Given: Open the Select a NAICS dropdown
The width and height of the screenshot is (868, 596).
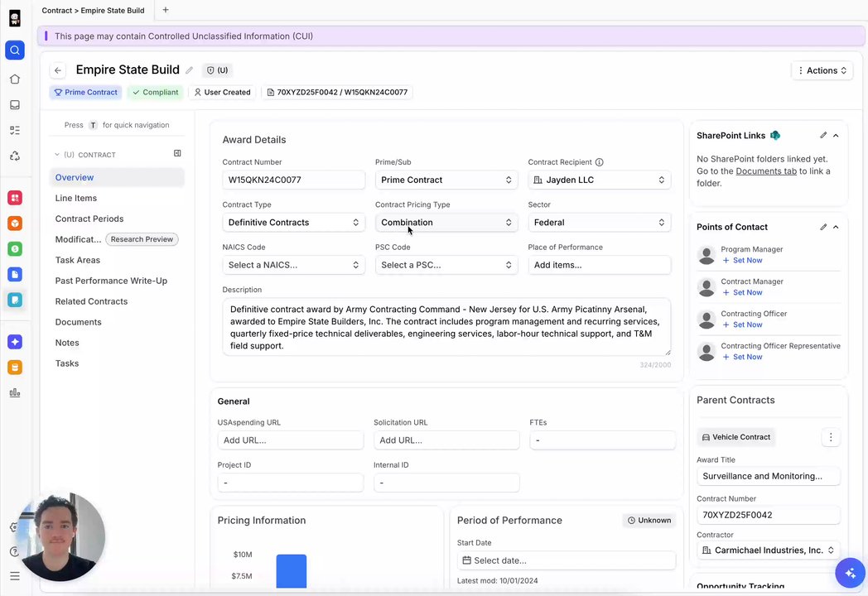Looking at the screenshot, I should click(x=293, y=265).
